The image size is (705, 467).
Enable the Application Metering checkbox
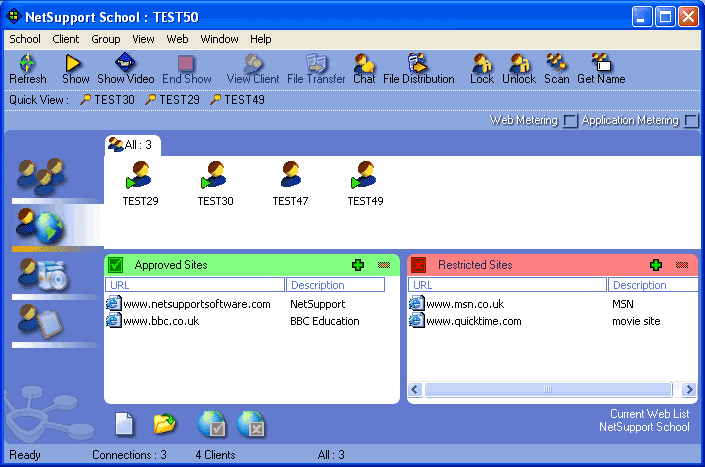(691, 121)
